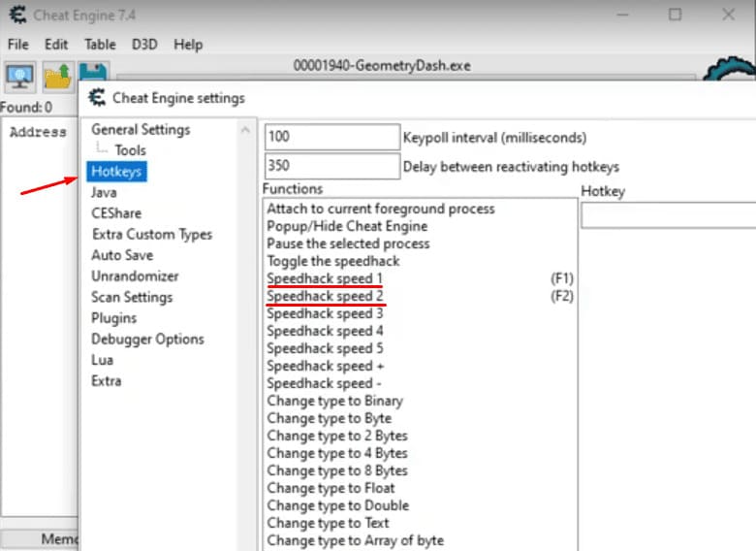Click Cheat Engine logo in settings title
This screenshot has height=551, width=756.
pos(97,98)
